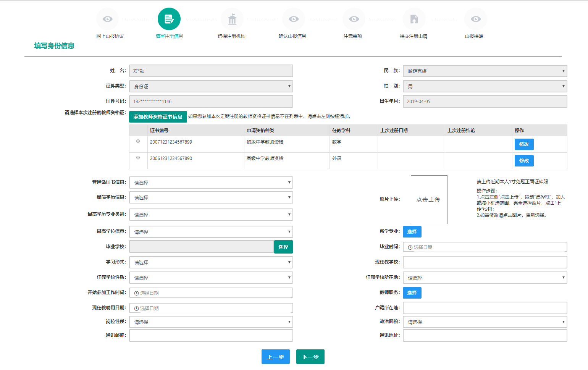This screenshot has width=588, height=370.
Task: Expand the 最高学历信息 dropdown
Action: (211, 197)
